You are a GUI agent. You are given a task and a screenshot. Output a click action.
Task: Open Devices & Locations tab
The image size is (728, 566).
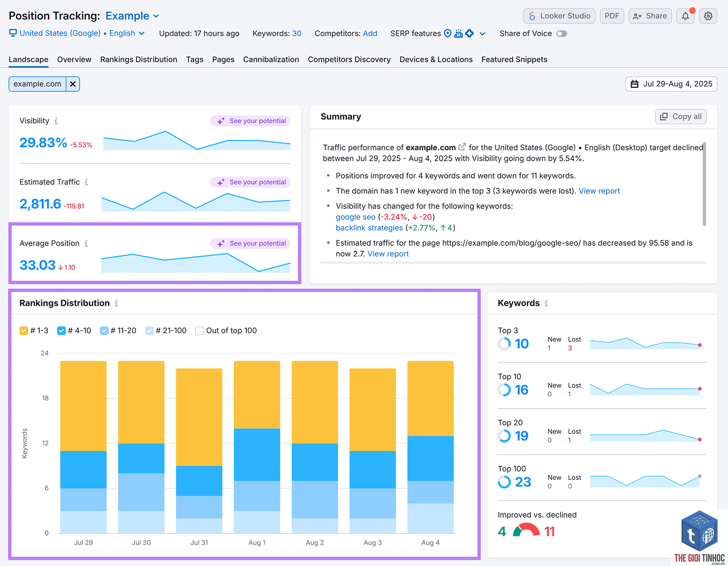(436, 60)
